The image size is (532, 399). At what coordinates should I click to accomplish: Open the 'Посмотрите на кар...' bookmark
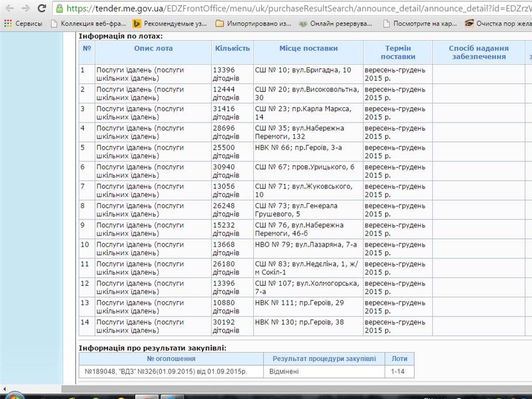420,23
